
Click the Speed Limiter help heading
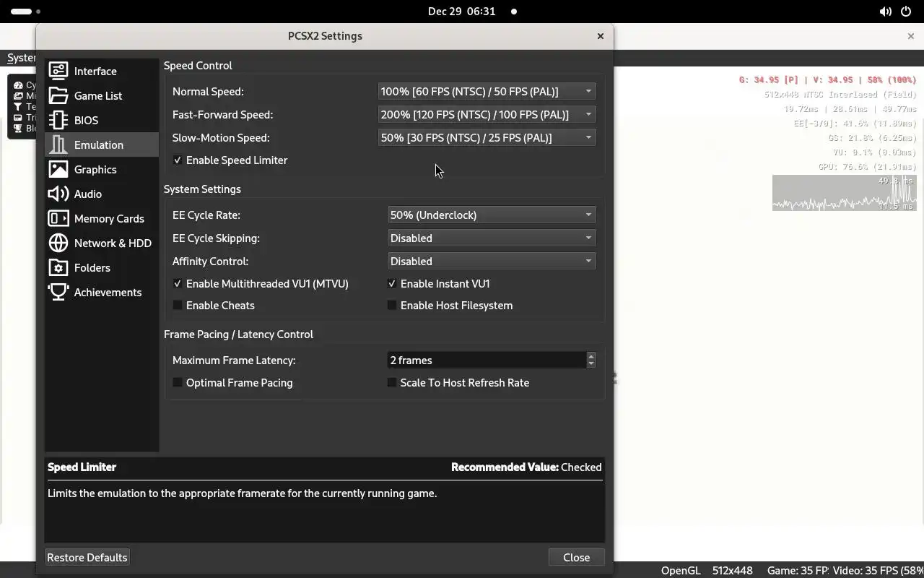(82, 467)
